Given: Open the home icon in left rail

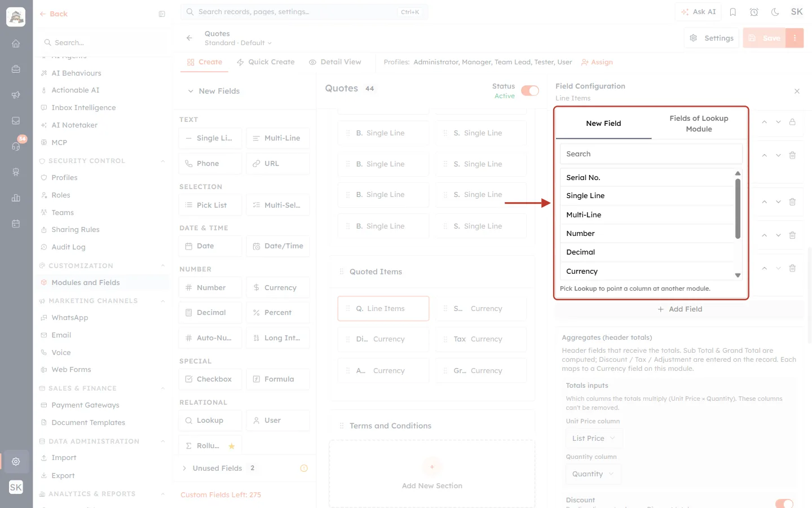Looking at the screenshot, I should (16, 43).
